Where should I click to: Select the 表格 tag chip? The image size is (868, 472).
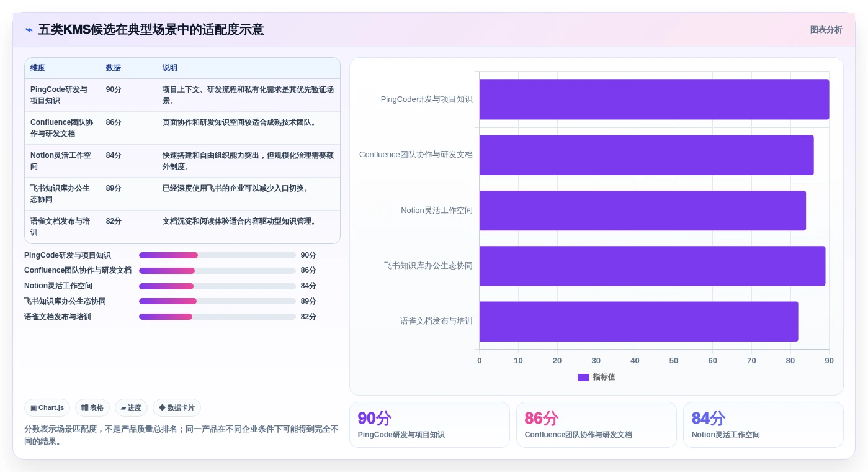pyautogui.click(x=92, y=407)
